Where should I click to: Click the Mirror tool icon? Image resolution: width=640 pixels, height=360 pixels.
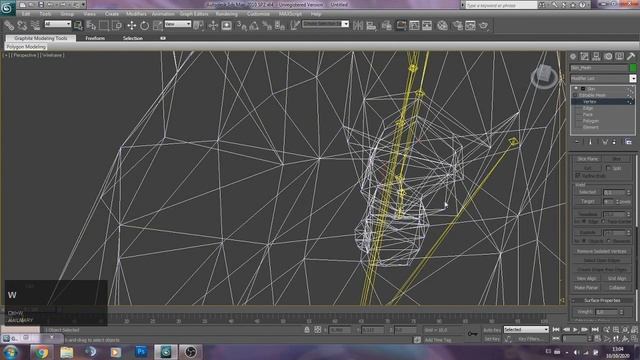click(x=358, y=26)
